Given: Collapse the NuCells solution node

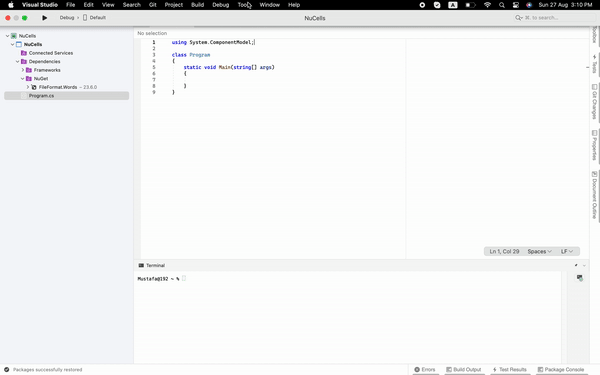Looking at the screenshot, I should 7,36.
